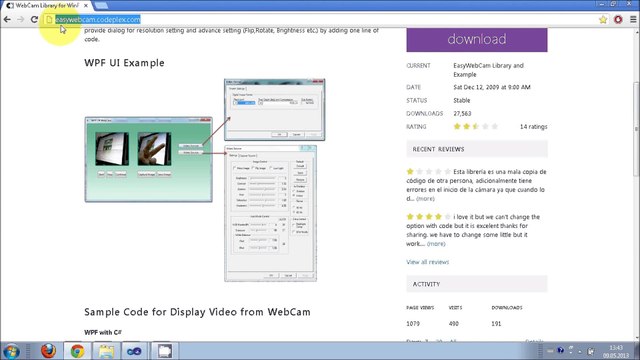Click the activity downloads value '191'
Screen dimensions: 640x360
point(496,324)
